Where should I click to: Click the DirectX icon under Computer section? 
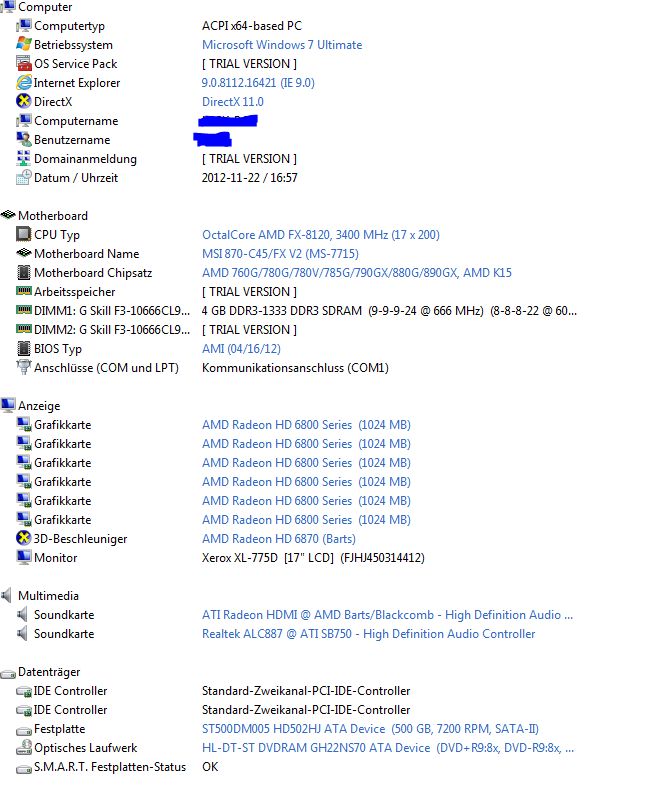click(x=23, y=101)
